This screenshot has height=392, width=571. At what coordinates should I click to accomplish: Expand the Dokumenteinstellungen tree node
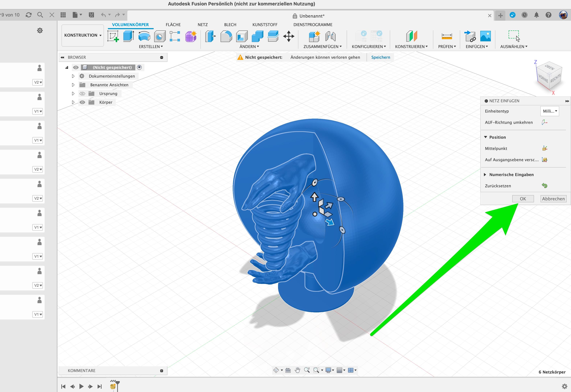pos(73,76)
